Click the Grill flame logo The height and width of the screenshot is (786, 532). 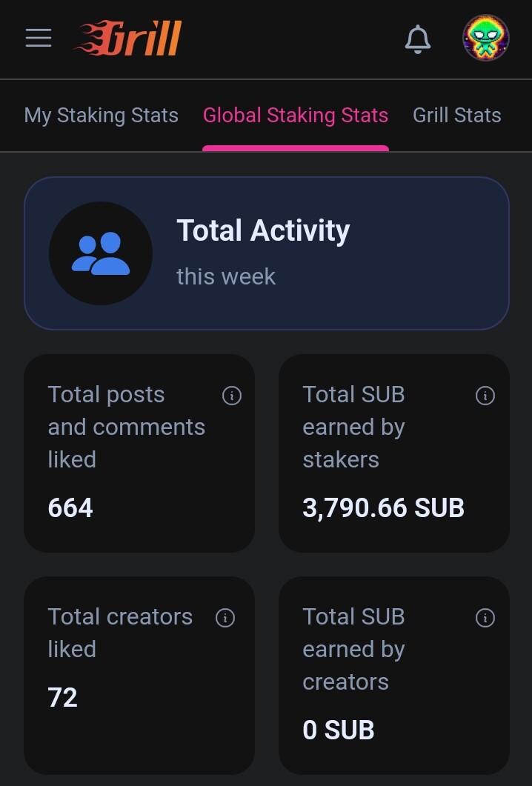128,38
